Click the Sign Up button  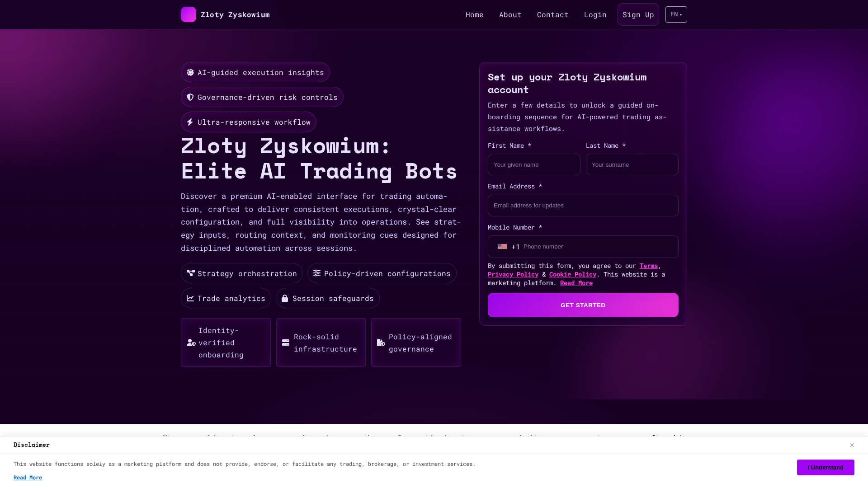pyautogui.click(x=638, y=14)
